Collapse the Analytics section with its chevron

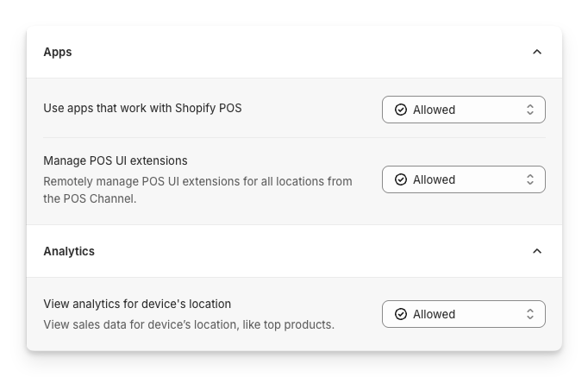coord(537,251)
